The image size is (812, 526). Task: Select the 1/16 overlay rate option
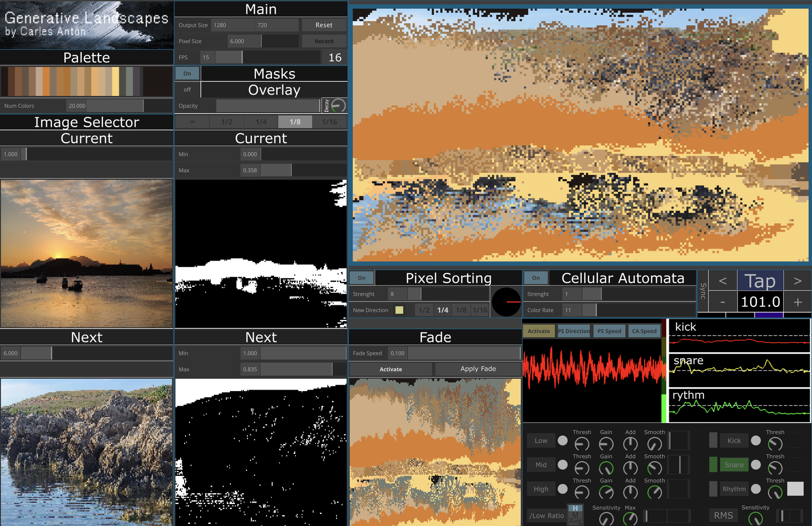[x=329, y=122]
